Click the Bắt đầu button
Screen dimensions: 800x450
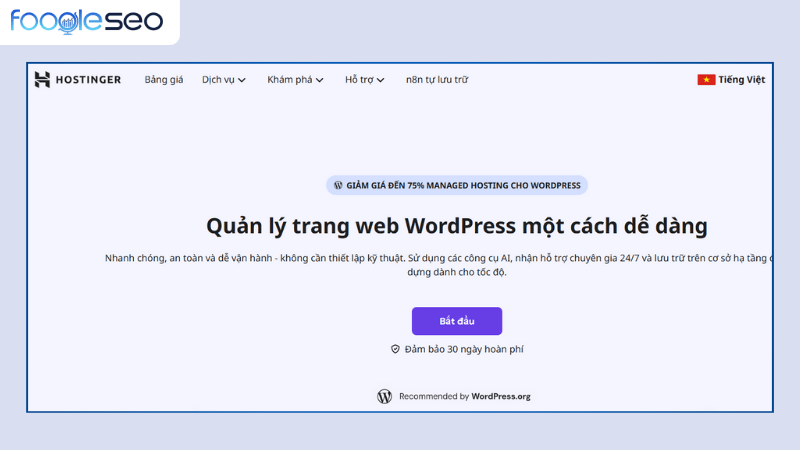tap(457, 321)
